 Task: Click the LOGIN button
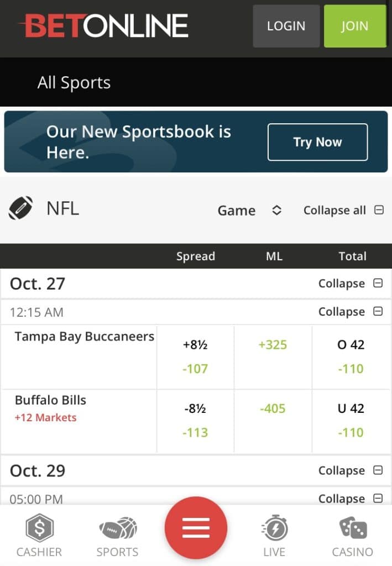click(x=286, y=26)
